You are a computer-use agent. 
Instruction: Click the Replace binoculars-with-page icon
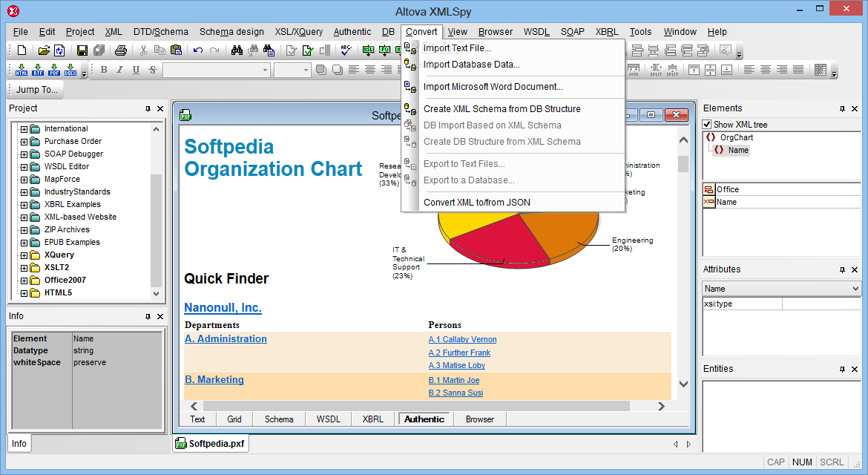269,50
